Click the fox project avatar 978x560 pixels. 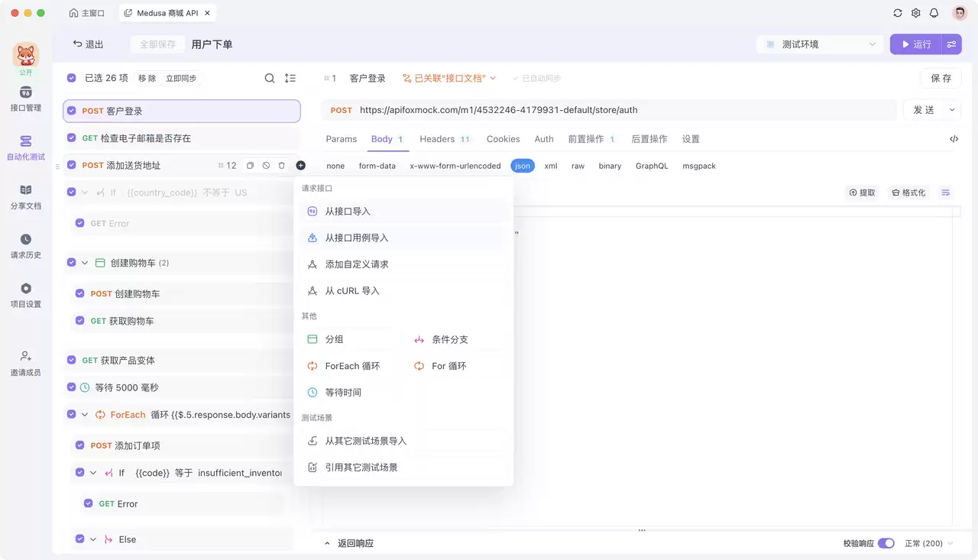pyautogui.click(x=26, y=55)
